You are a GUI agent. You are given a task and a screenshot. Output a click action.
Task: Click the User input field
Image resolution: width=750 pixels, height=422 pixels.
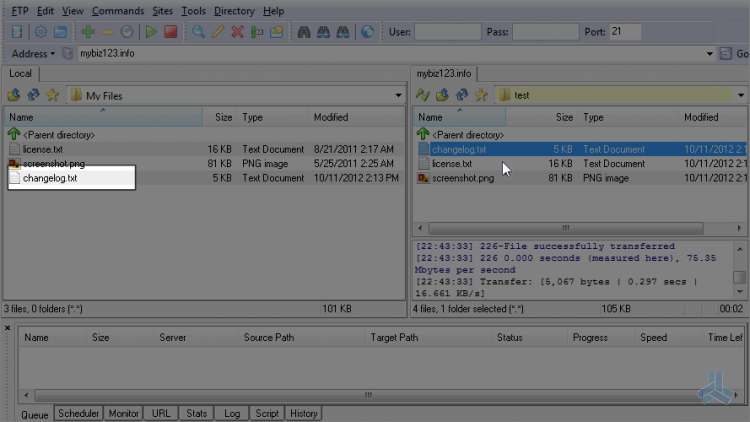coord(448,32)
